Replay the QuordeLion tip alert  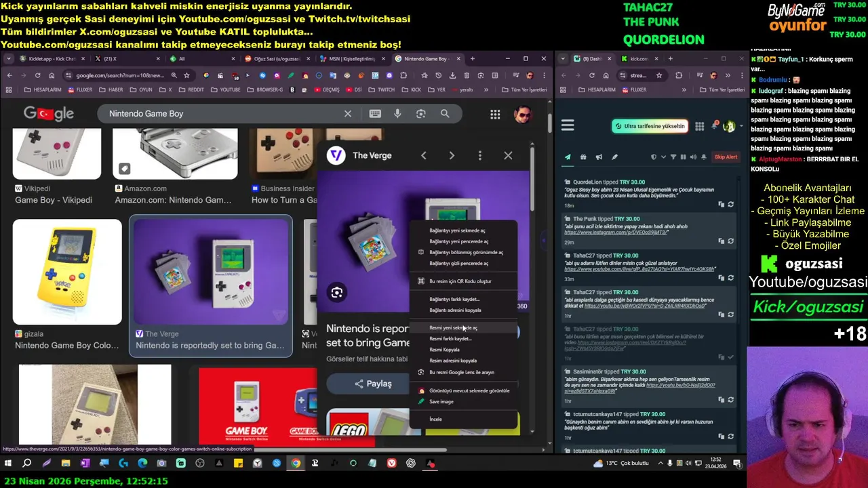[x=730, y=205]
